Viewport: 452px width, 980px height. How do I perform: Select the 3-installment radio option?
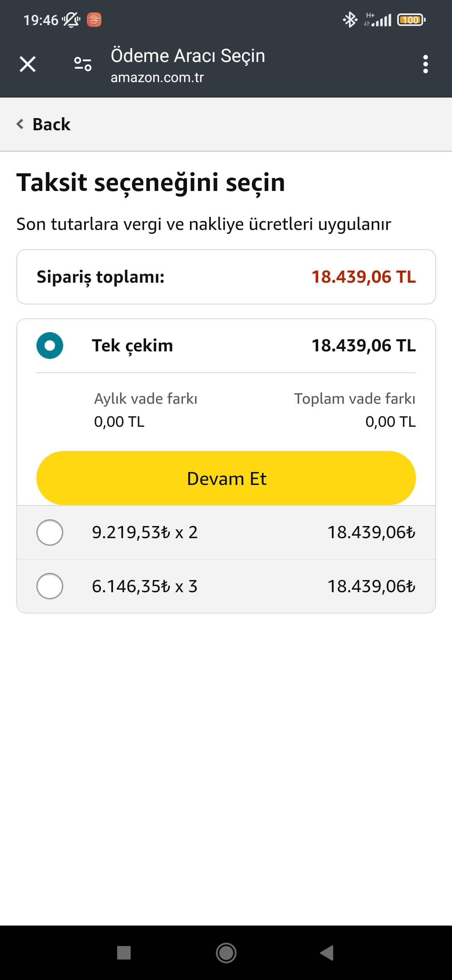click(x=50, y=586)
